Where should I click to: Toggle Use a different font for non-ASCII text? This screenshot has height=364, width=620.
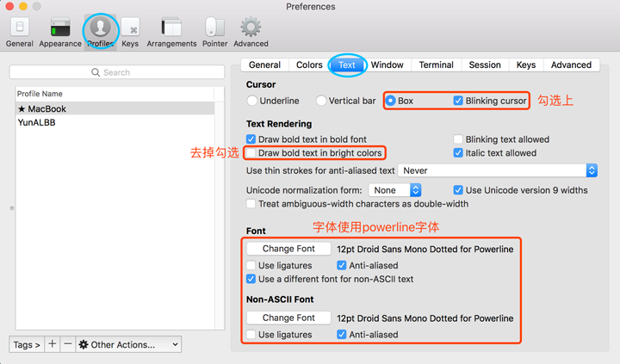coord(251,279)
